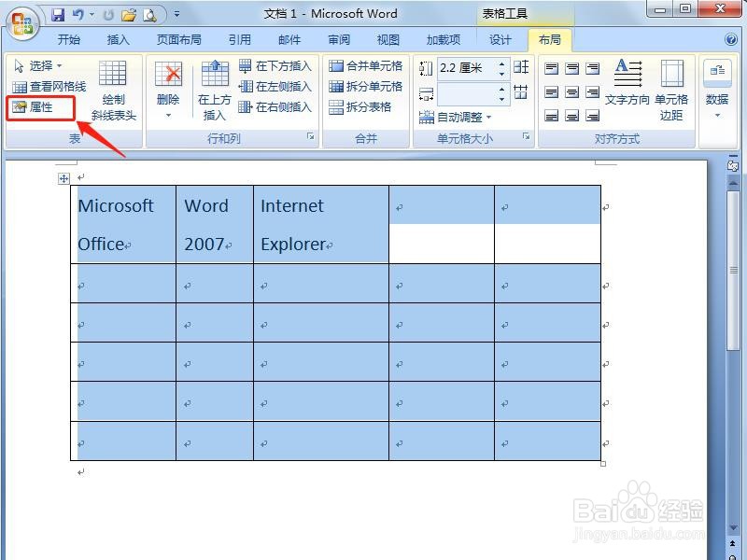Align cell text top right
The height and width of the screenshot is (560, 747).
[x=592, y=68]
